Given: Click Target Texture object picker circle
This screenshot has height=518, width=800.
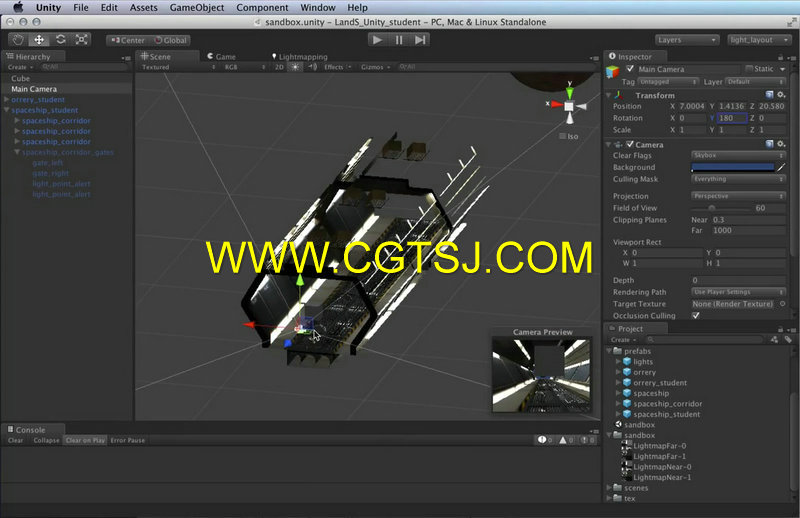Looking at the screenshot, I should [783, 304].
